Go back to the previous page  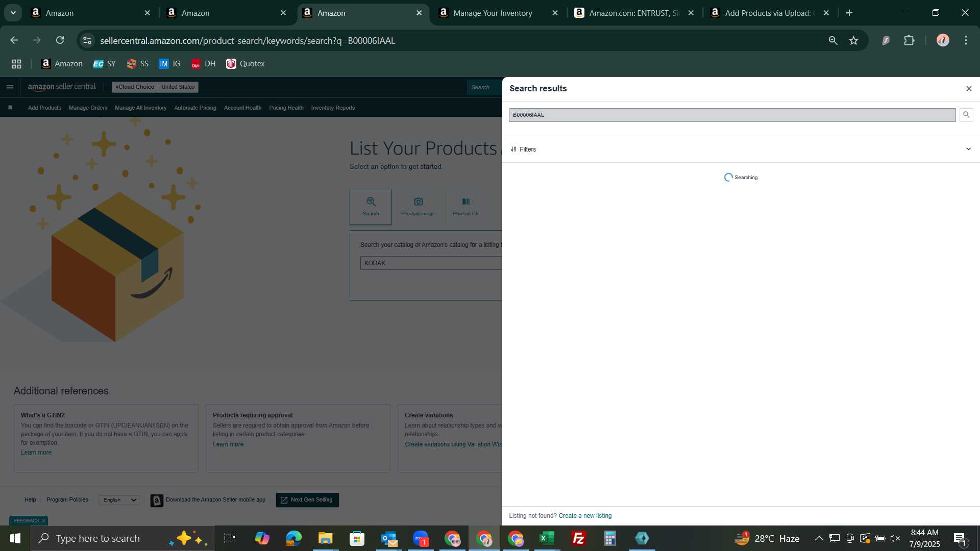pyautogui.click(x=14, y=40)
